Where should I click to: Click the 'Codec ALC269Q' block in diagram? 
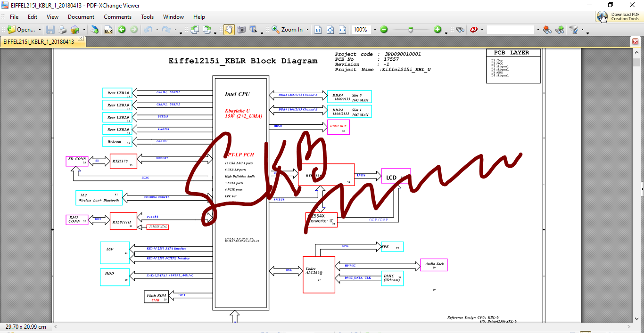pyautogui.click(x=319, y=275)
